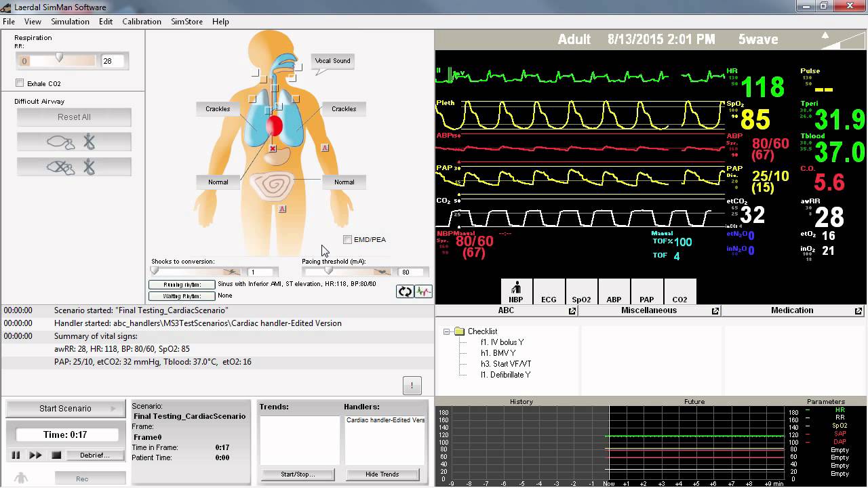Open the View menu
Screen dimensions: 868x488
pyautogui.click(x=33, y=22)
